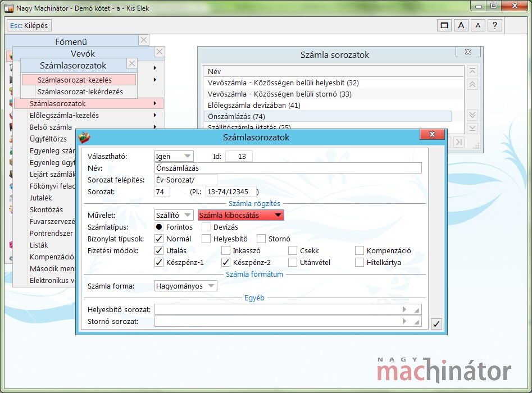Screen dimensions: 532x393
Task: Open Ügyféltörzs menu entry
Action: coord(48,139)
